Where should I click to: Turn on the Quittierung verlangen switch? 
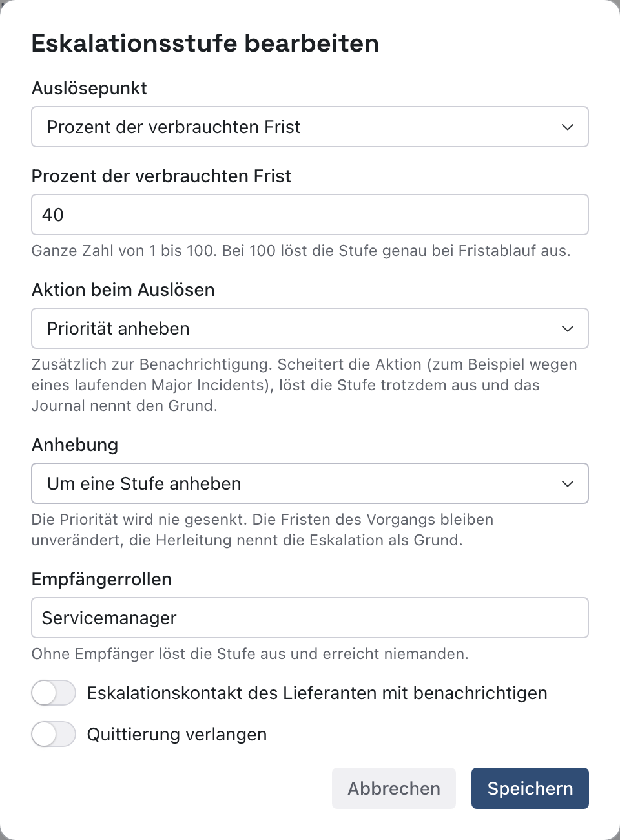pyautogui.click(x=54, y=735)
